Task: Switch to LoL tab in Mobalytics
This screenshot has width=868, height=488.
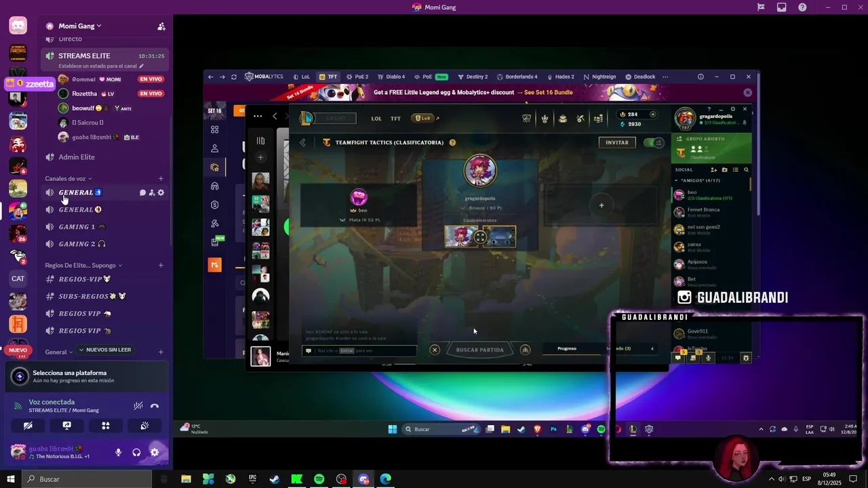Action: (x=302, y=77)
